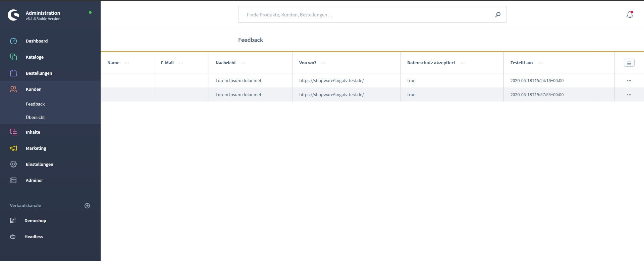Click the Shopware logo icon
The image size is (644, 261).
13,15
